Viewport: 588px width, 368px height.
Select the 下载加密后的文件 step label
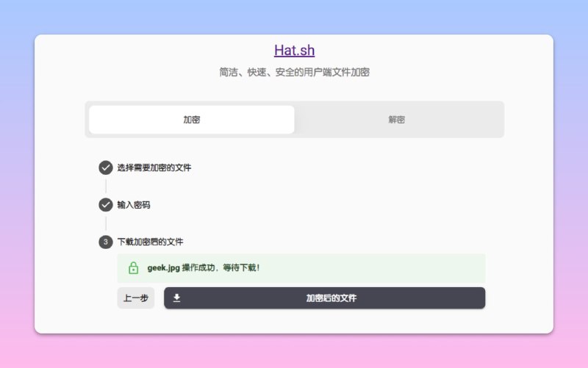tap(150, 242)
